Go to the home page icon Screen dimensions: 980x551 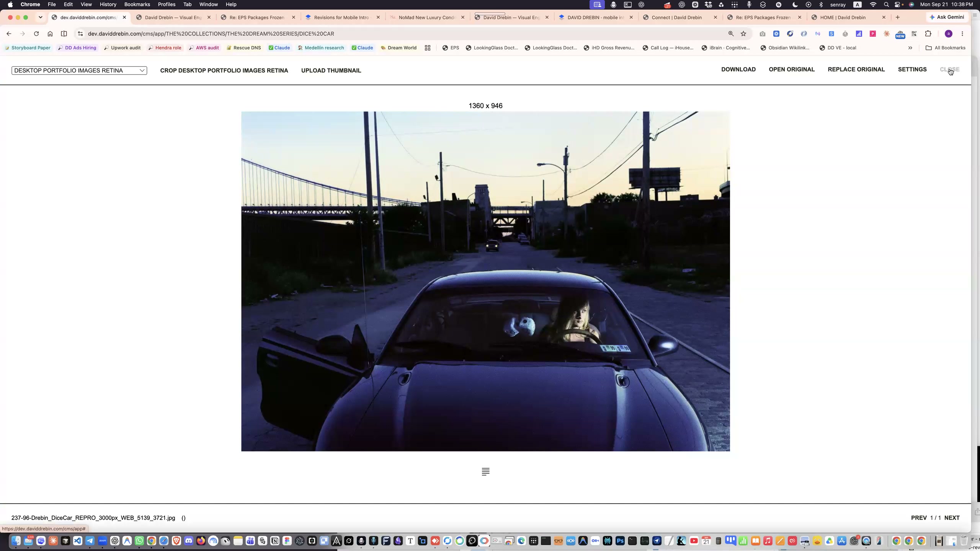[50, 34]
